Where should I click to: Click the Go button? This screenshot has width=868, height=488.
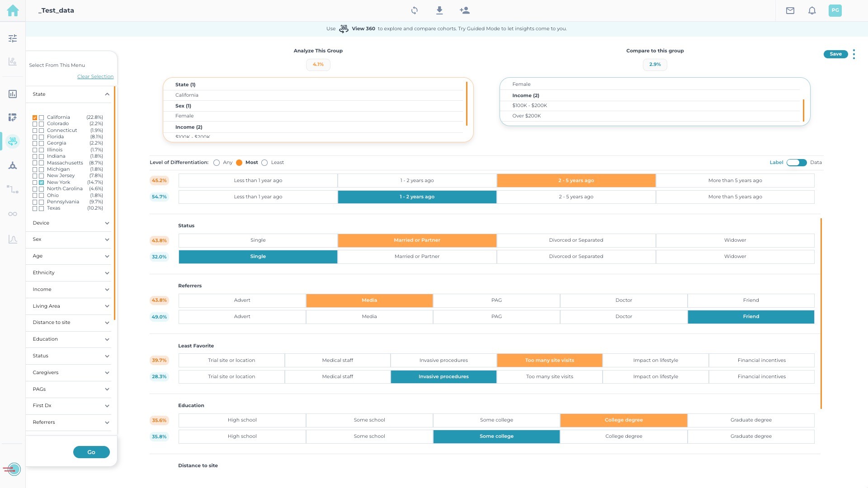(x=91, y=452)
